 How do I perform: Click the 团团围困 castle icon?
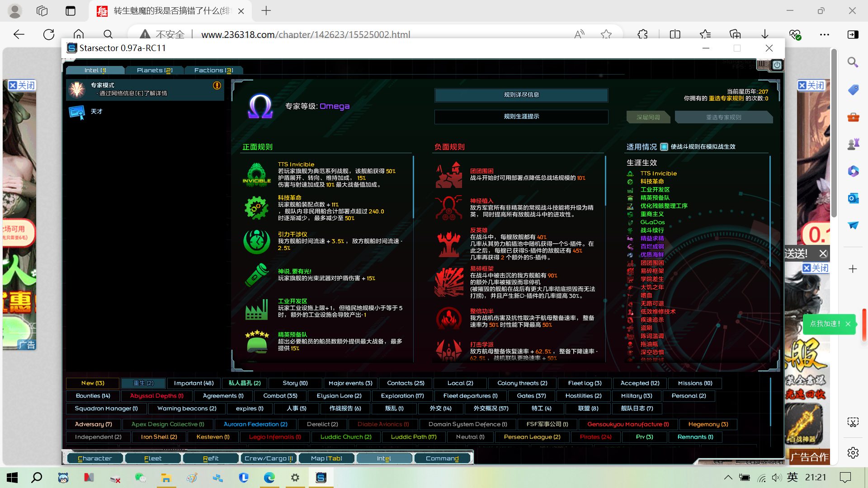tap(448, 175)
